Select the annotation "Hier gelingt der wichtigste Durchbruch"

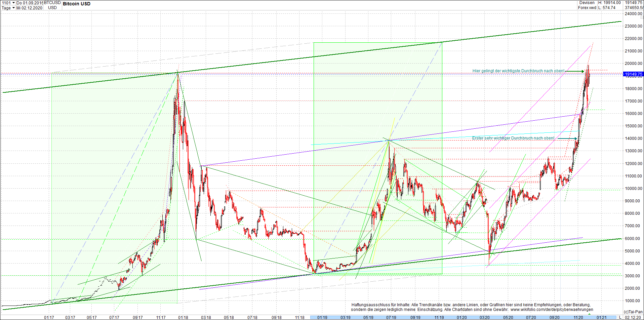pyautogui.click(x=519, y=71)
